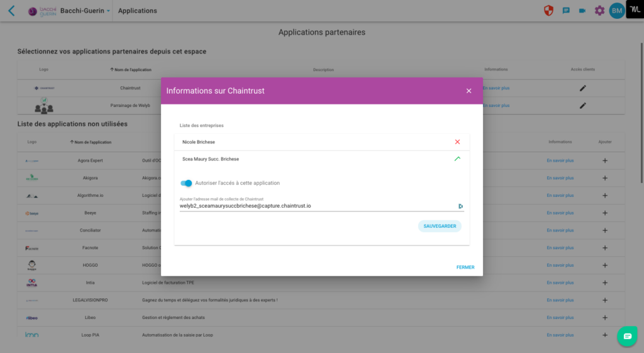Open settings via the gear icon
Viewport: 644px width, 353px height.
[x=599, y=11]
